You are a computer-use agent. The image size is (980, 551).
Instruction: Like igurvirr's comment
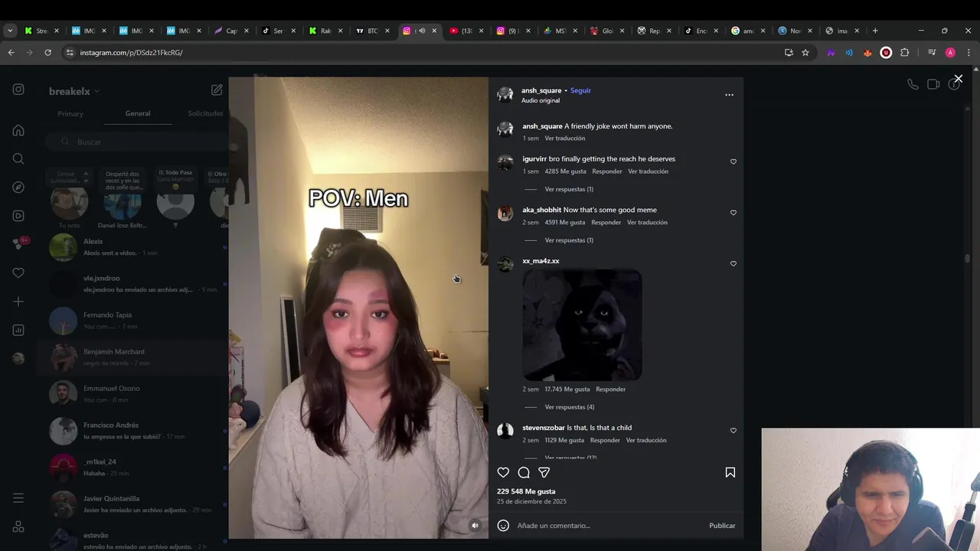pyautogui.click(x=733, y=162)
